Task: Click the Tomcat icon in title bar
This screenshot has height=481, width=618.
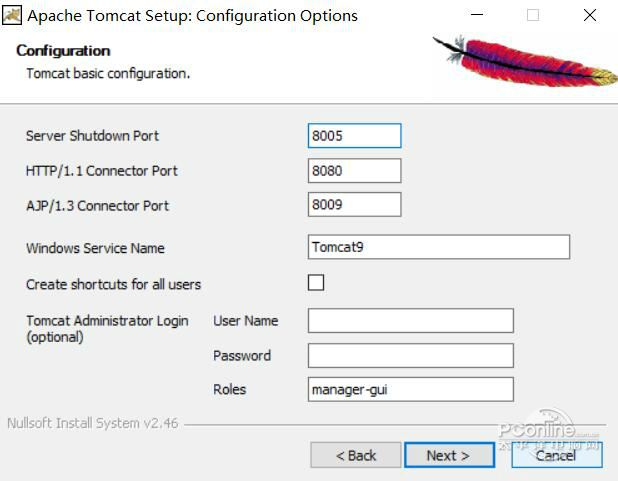Action: click(13, 16)
